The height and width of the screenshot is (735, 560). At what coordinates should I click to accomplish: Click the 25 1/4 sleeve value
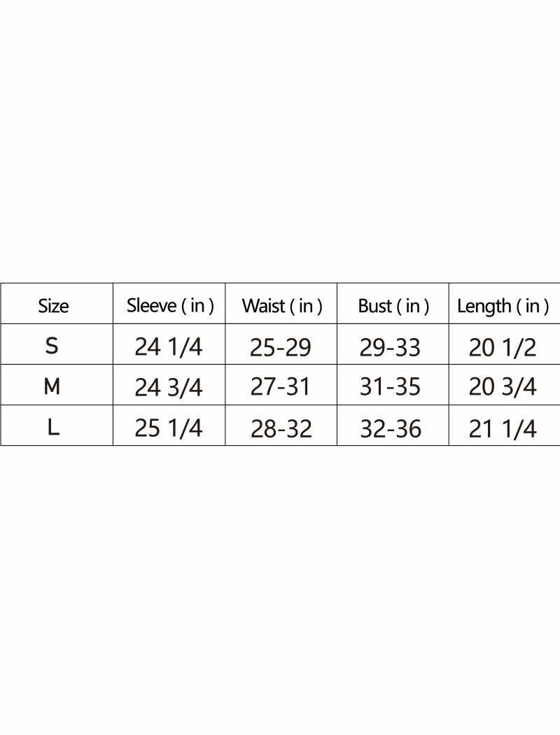point(168,428)
